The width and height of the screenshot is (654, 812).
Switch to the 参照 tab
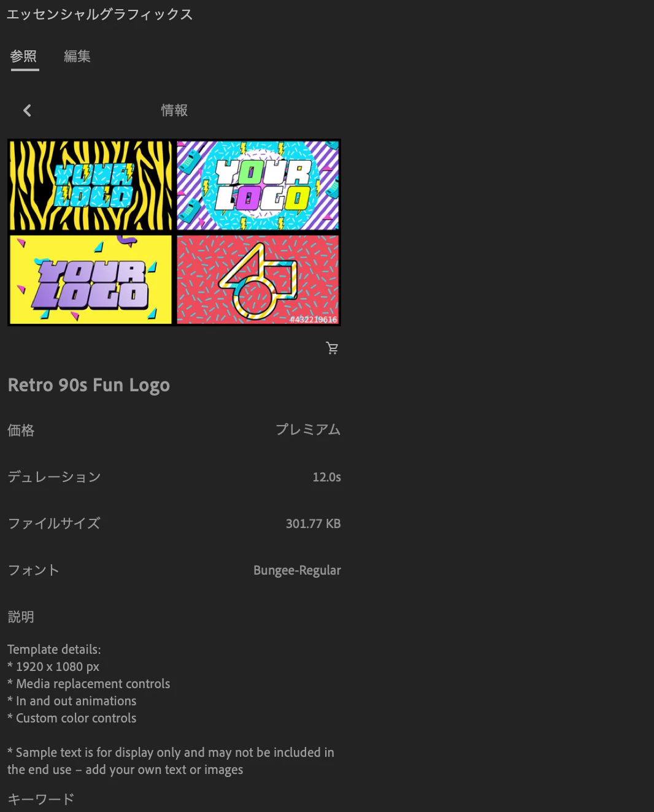pyautogui.click(x=24, y=56)
